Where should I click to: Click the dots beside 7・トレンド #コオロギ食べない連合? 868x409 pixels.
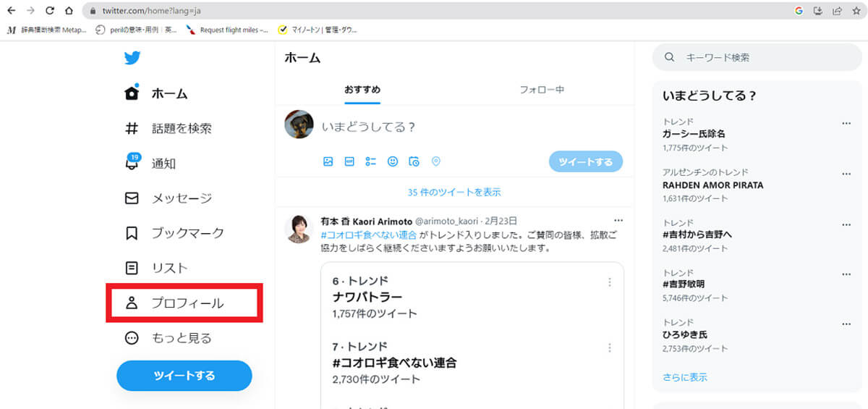[x=610, y=347]
